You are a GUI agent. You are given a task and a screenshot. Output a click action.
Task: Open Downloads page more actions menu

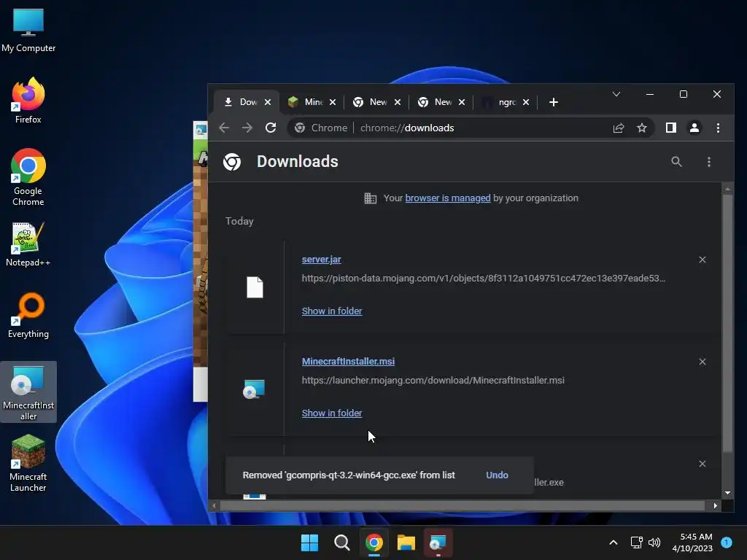coord(709,161)
